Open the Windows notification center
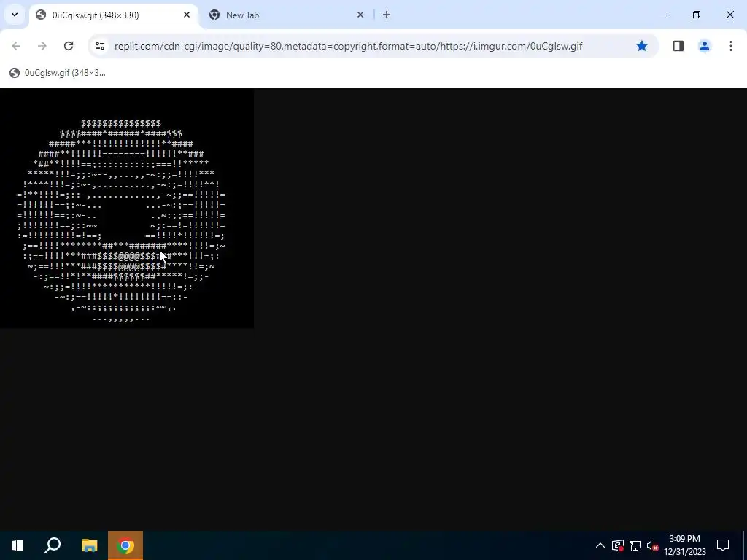This screenshot has height=560, width=747. point(723,545)
